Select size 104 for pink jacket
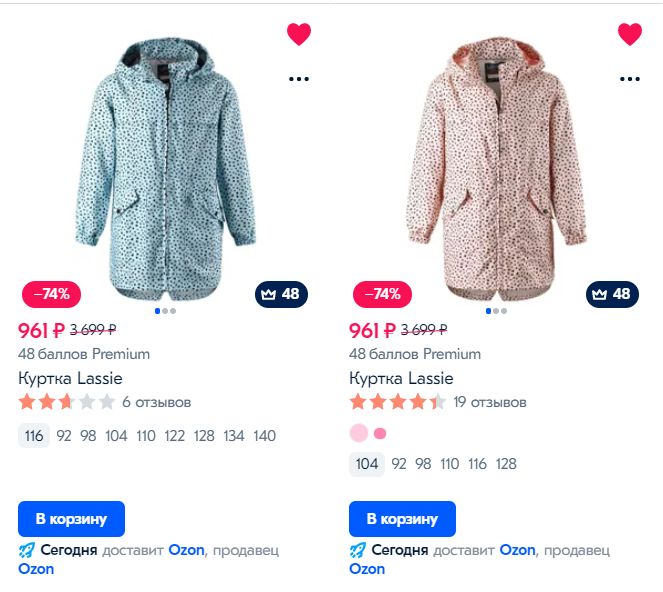Screen dimensions: 663x592 pos(367,464)
